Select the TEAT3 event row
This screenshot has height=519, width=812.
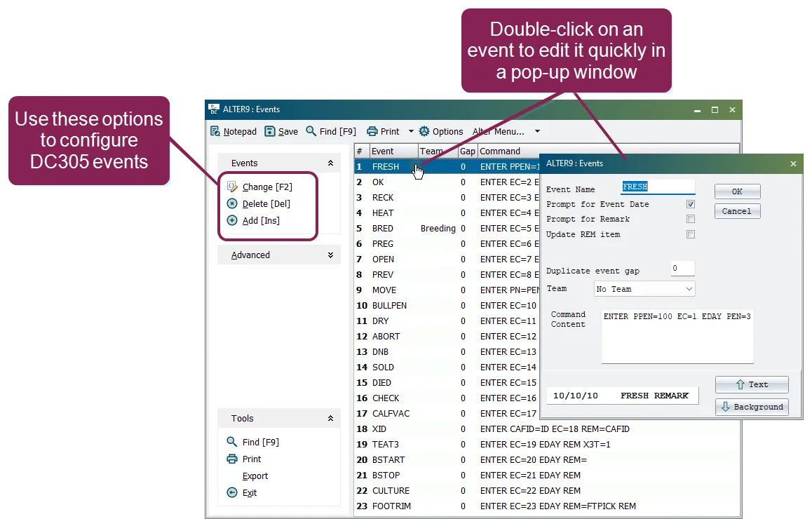pos(546,445)
